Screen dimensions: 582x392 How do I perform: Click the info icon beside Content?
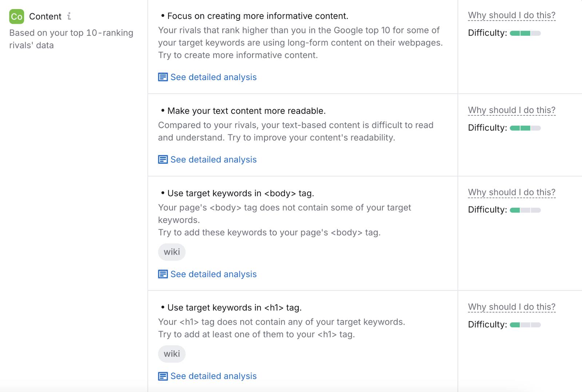click(x=69, y=16)
